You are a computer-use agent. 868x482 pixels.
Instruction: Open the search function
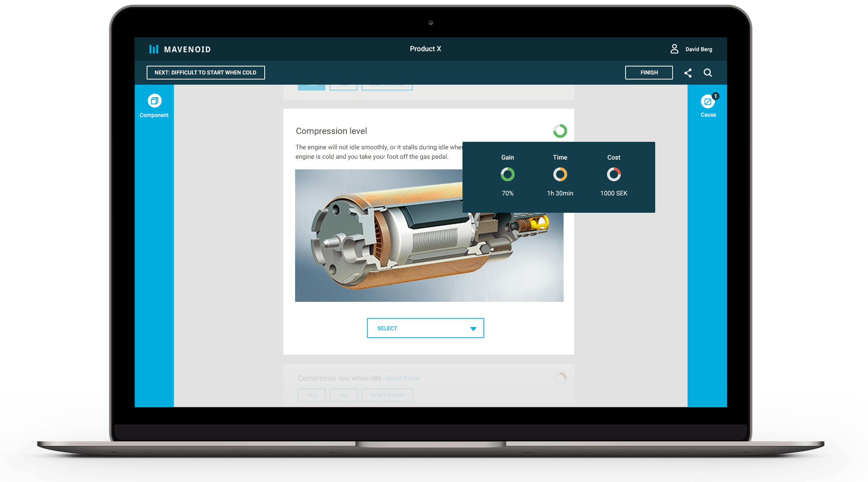pyautogui.click(x=708, y=73)
